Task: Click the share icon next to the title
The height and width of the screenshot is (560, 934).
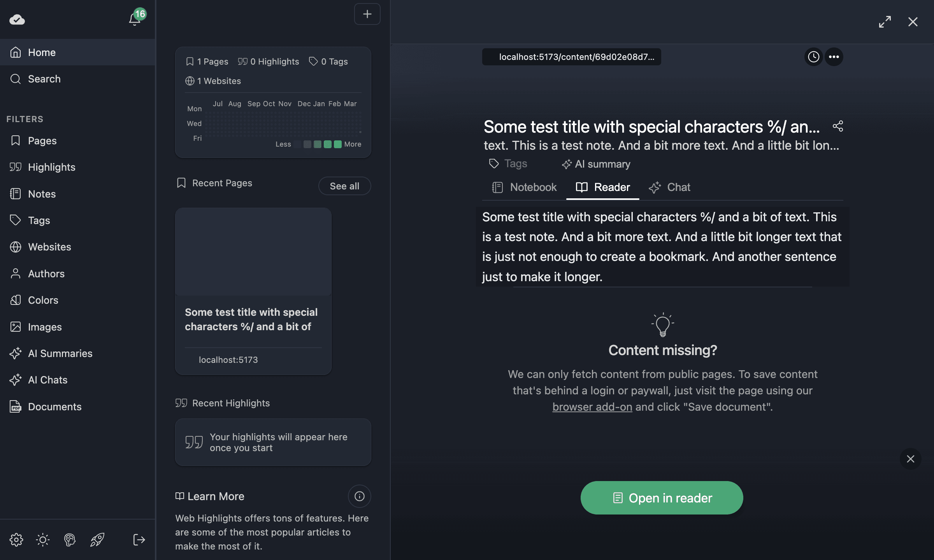Action: pyautogui.click(x=837, y=126)
